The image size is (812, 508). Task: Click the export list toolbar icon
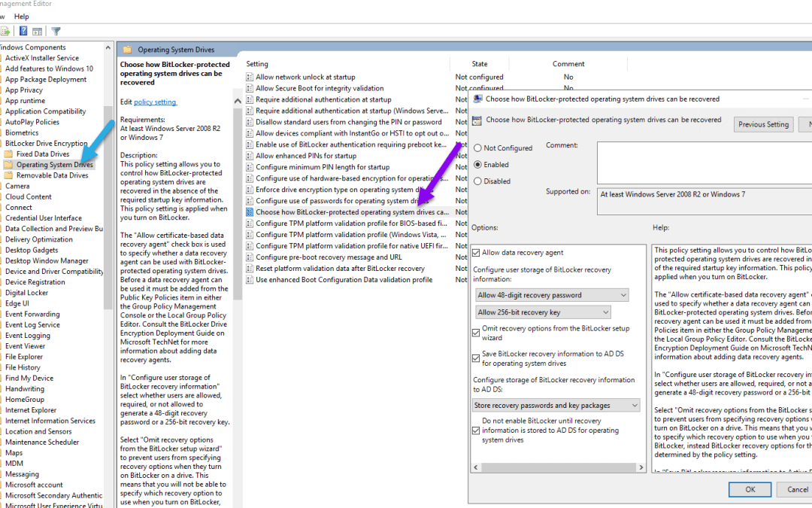pos(5,32)
